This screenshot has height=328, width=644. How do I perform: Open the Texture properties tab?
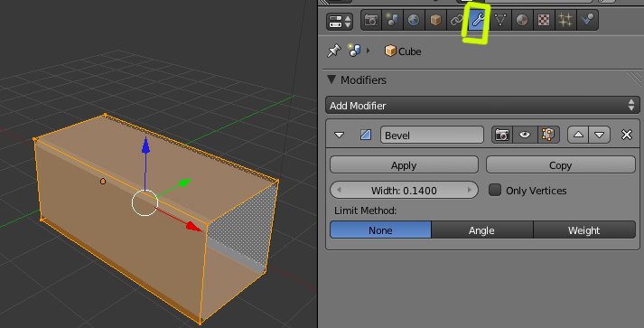[544, 20]
